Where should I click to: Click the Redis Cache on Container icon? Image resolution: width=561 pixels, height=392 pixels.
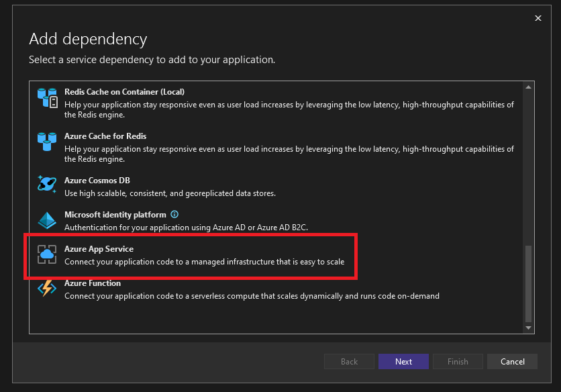[x=47, y=98]
